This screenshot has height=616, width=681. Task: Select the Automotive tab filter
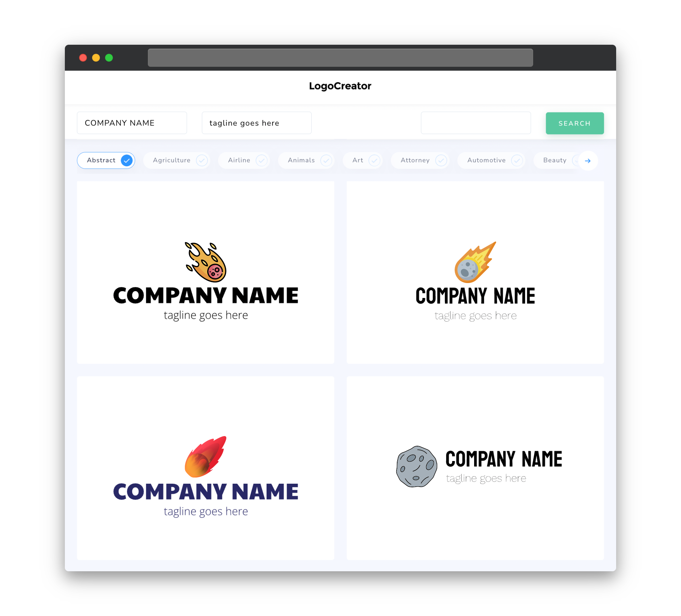pos(486,160)
